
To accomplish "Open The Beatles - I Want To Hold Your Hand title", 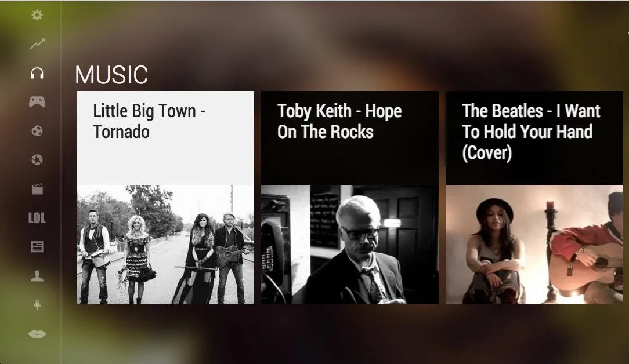I will (531, 132).
